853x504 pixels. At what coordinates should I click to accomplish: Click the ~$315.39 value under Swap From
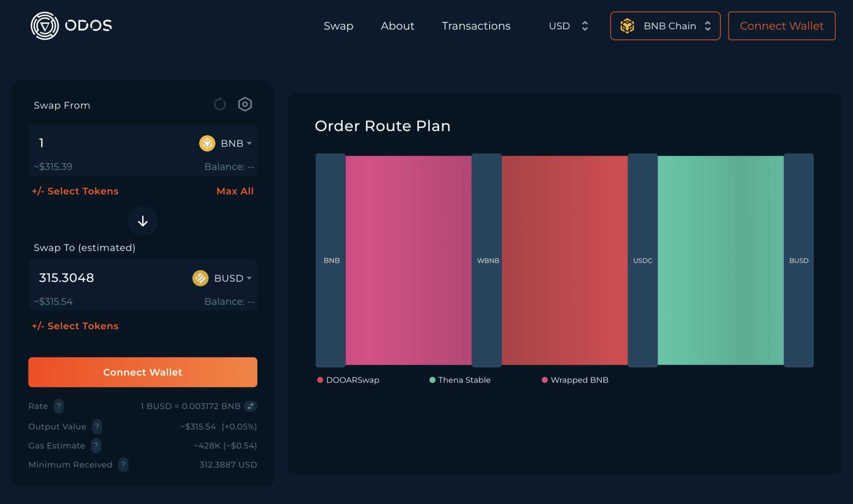coord(53,167)
